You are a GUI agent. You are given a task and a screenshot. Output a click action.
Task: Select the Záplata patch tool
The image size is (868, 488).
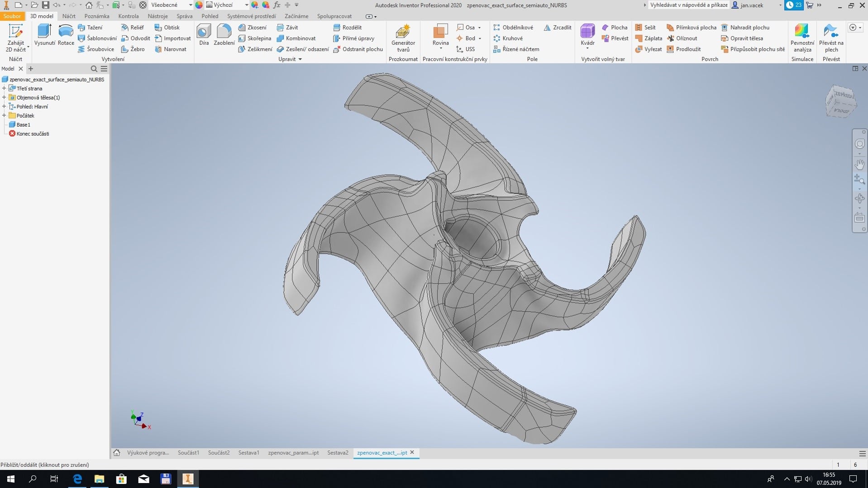point(649,38)
